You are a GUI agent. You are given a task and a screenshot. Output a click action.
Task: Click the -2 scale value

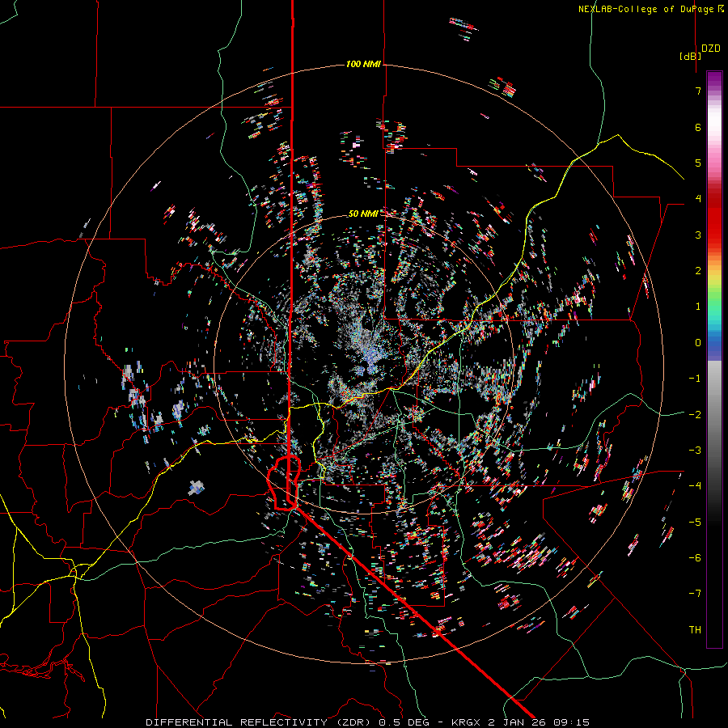(x=695, y=414)
